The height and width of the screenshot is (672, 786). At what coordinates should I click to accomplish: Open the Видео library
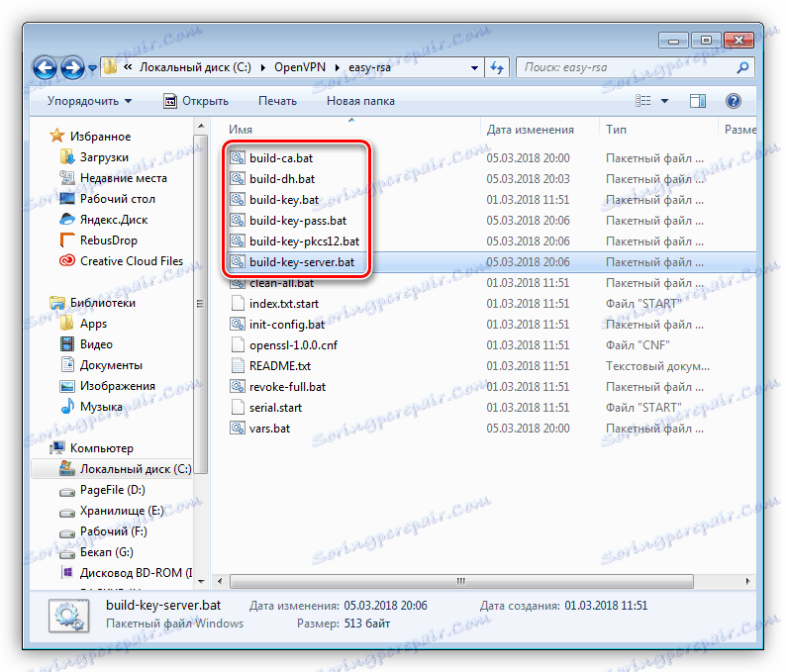click(96, 344)
